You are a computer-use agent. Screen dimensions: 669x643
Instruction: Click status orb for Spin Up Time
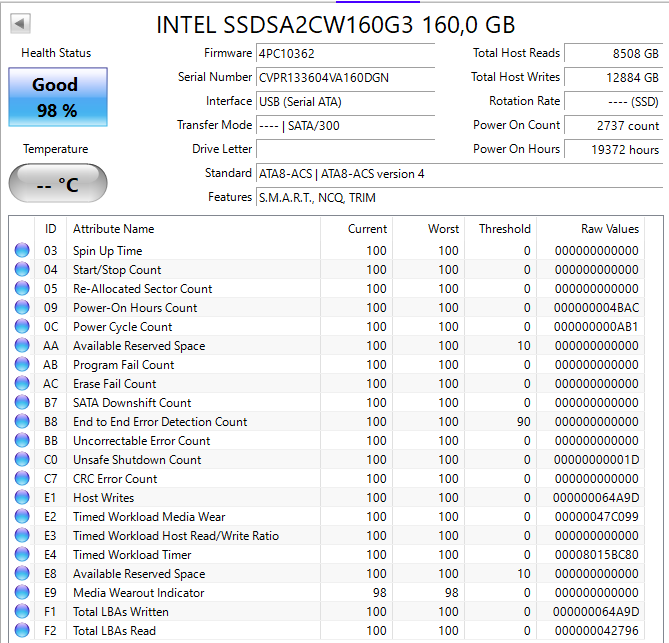coord(22,251)
